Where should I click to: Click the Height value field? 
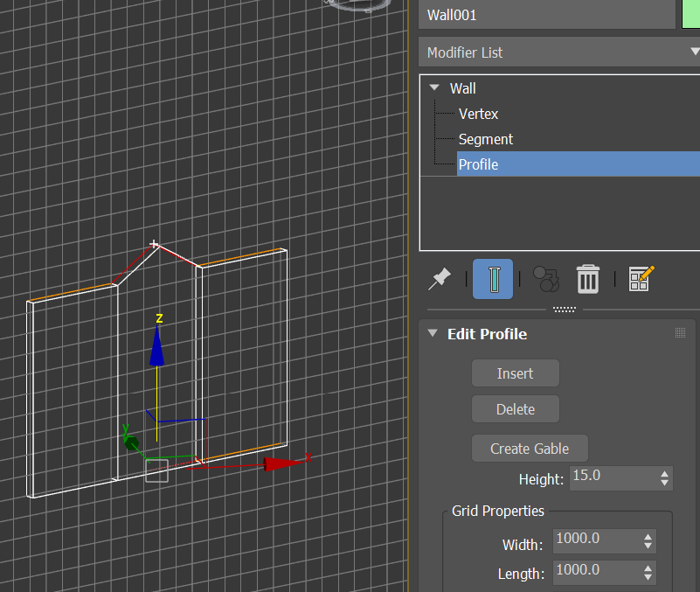(x=612, y=478)
